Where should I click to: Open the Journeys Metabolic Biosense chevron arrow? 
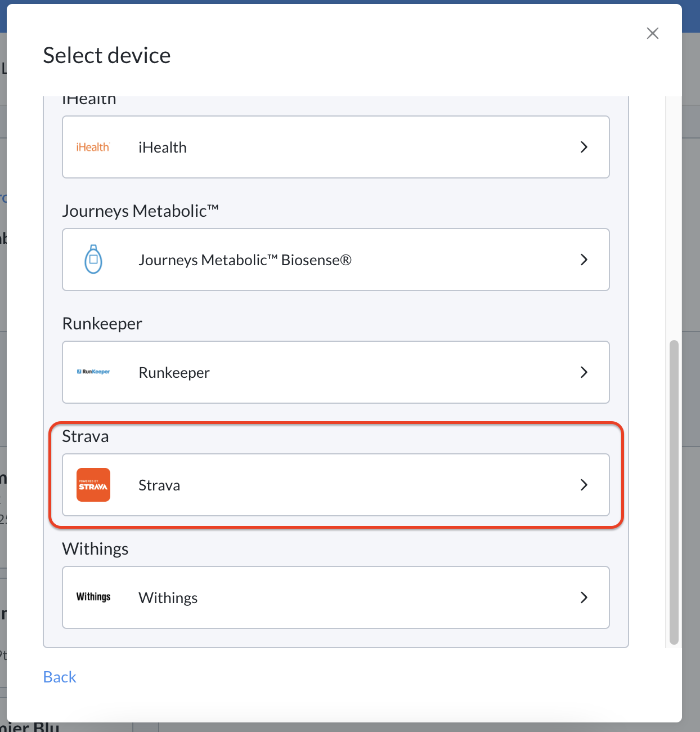pos(584,260)
